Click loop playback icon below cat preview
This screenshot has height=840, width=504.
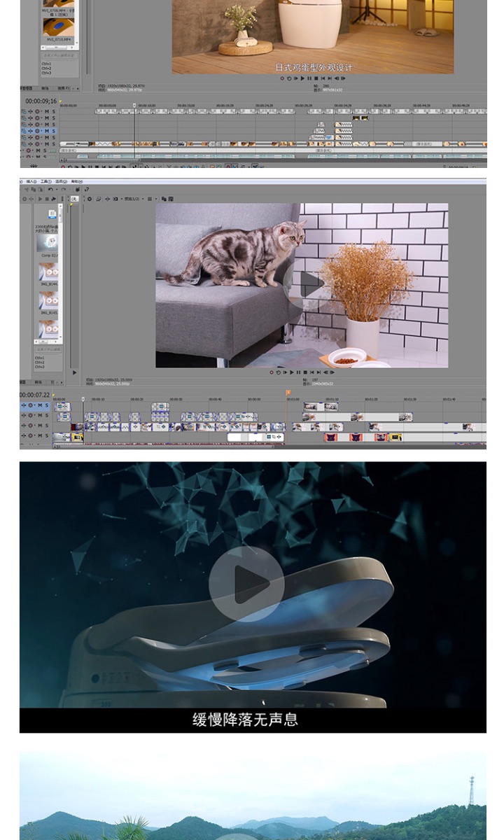(x=279, y=372)
